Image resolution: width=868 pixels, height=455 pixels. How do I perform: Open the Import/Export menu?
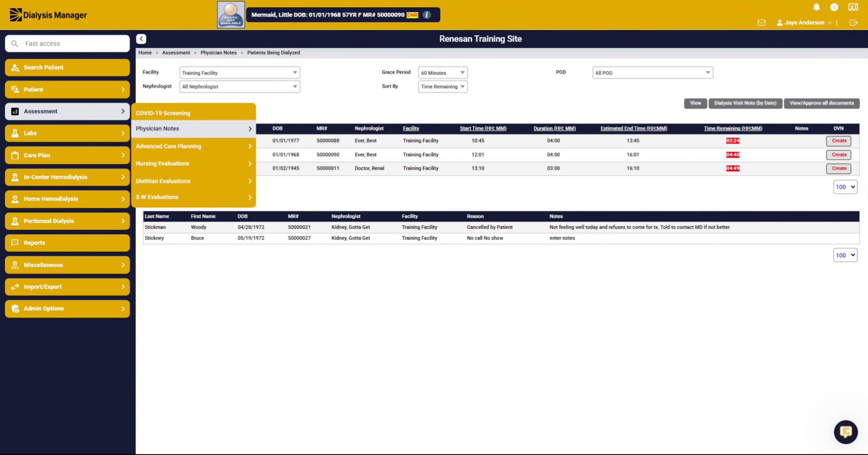[67, 287]
